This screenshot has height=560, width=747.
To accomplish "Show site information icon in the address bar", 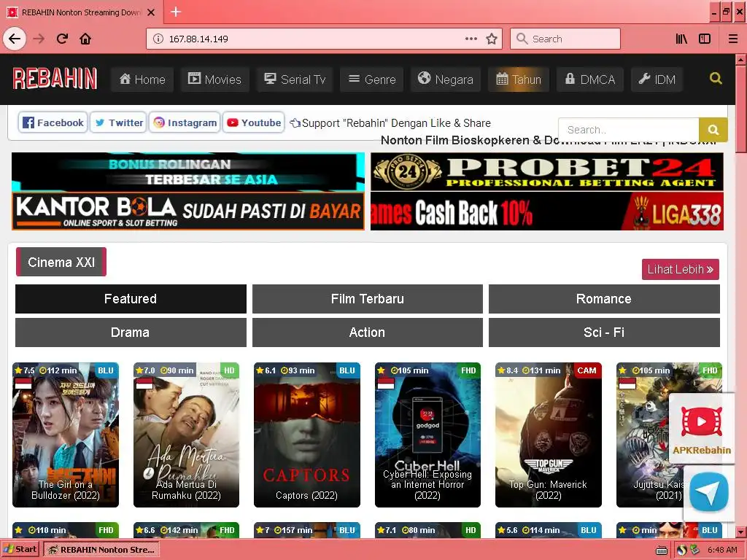I will click(158, 39).
